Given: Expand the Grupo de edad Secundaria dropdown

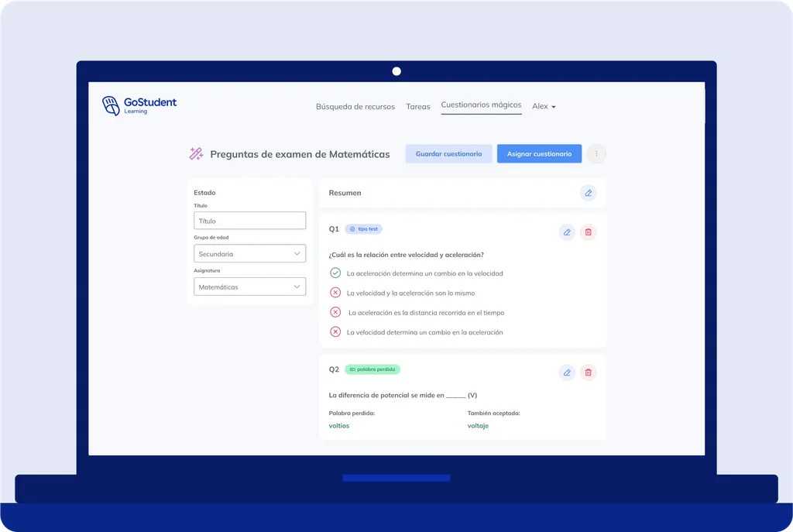Looking at the screenshot, I should click(250, 253).
